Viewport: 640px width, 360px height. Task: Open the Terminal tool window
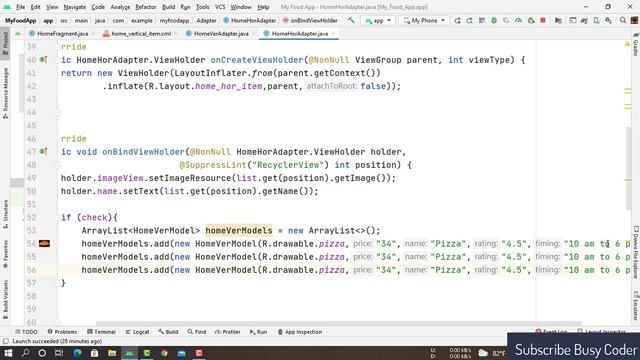[101, 332]
